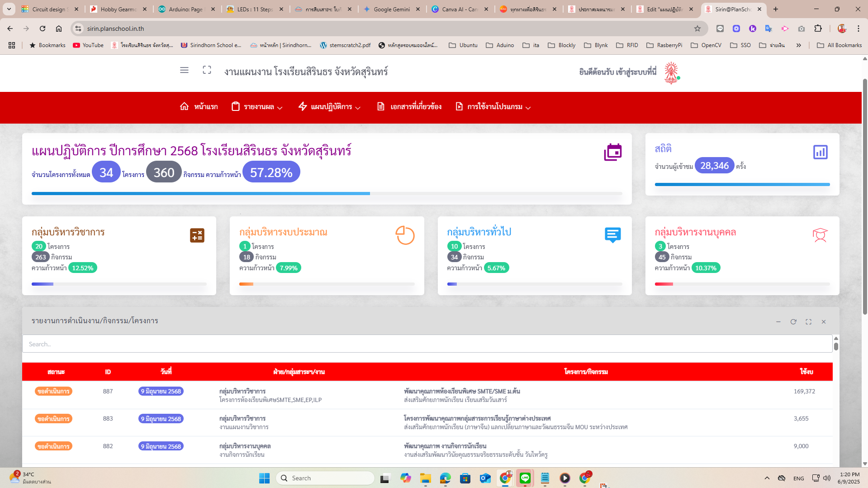
Task: Click the graduate icon in personnel card
Action: click(x=820, y=235)
